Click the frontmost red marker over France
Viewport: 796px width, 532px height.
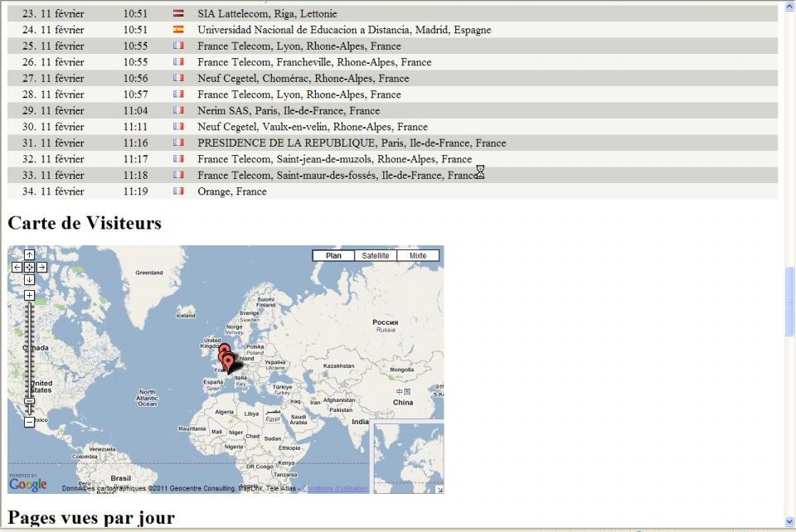tap(229, 364)
